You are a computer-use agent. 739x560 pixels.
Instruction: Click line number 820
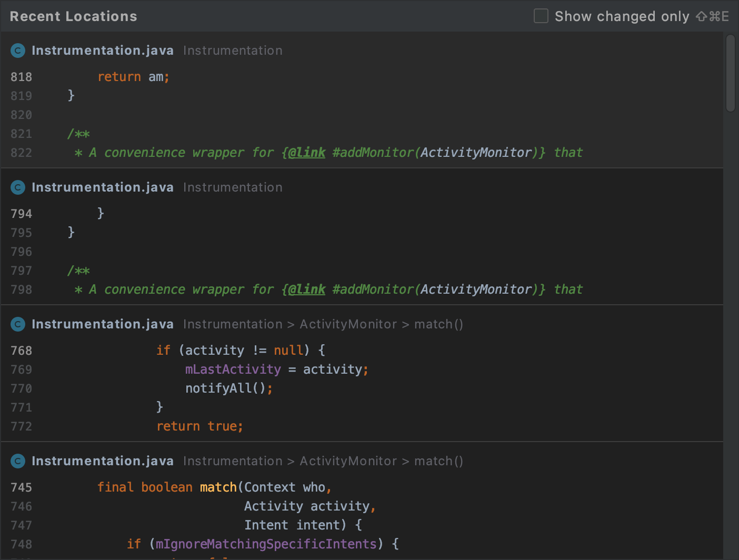[x=21, y=115]
